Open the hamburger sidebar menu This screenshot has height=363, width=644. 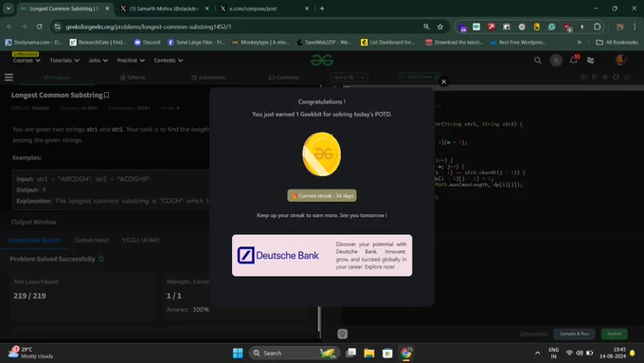click(x=9, y=78)
